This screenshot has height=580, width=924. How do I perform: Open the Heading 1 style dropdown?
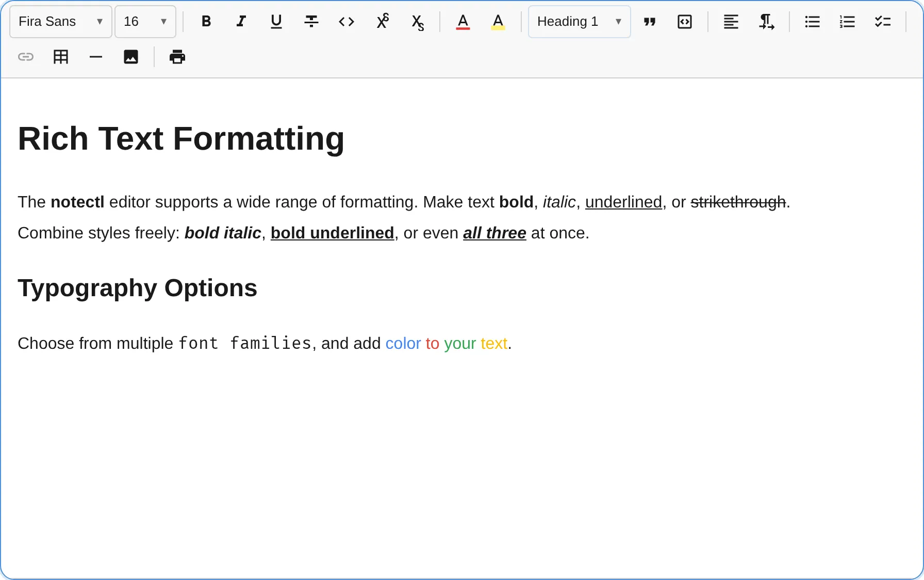(579, 21)
